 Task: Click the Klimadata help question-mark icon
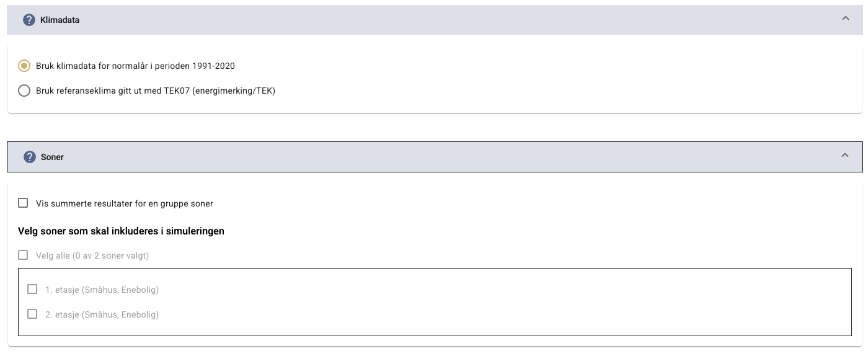click(x=29, y=20)
